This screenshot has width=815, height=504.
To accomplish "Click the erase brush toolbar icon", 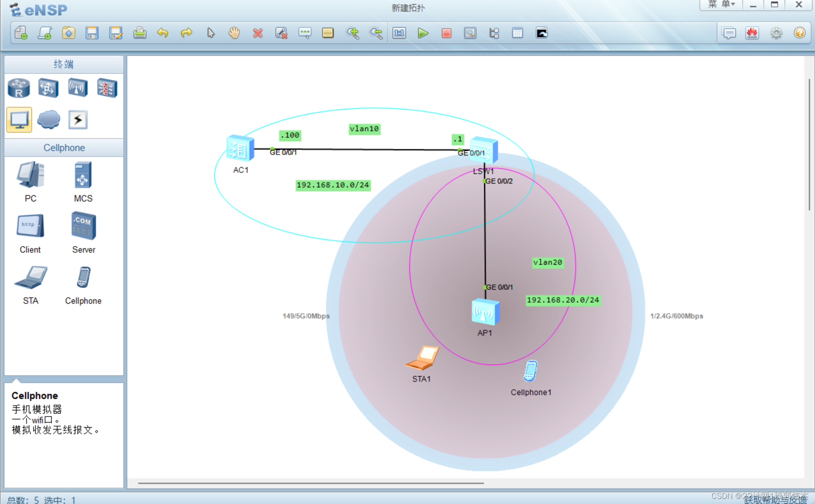I will (x=281, y=33).
